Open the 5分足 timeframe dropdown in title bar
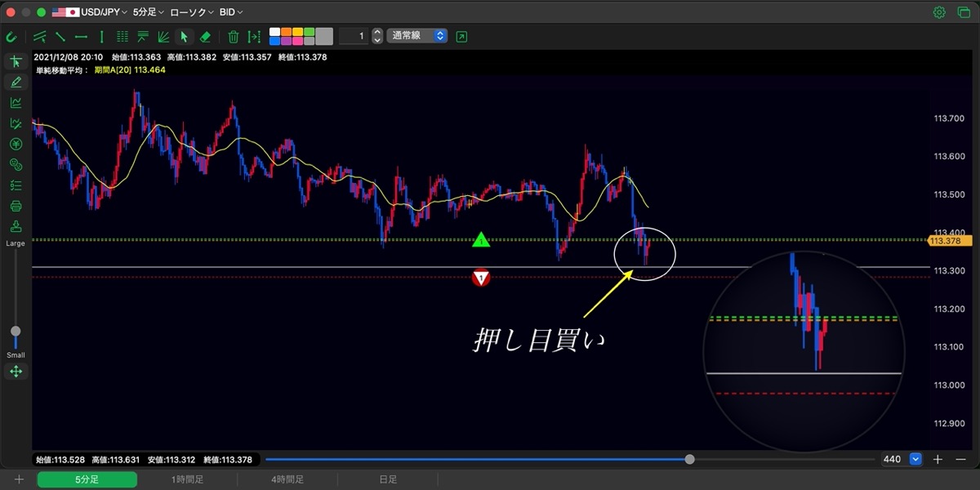This screenshot has height=490, width=980. pos(148,12)
